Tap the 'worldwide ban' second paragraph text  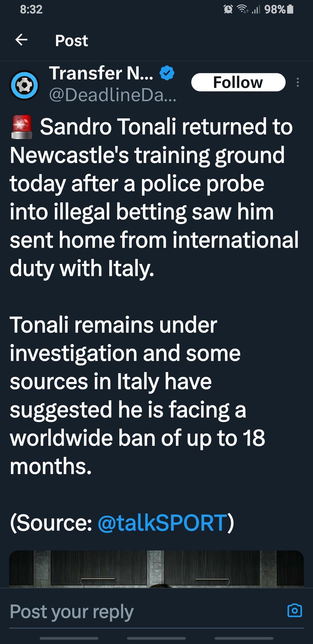(x=137, y=396)
